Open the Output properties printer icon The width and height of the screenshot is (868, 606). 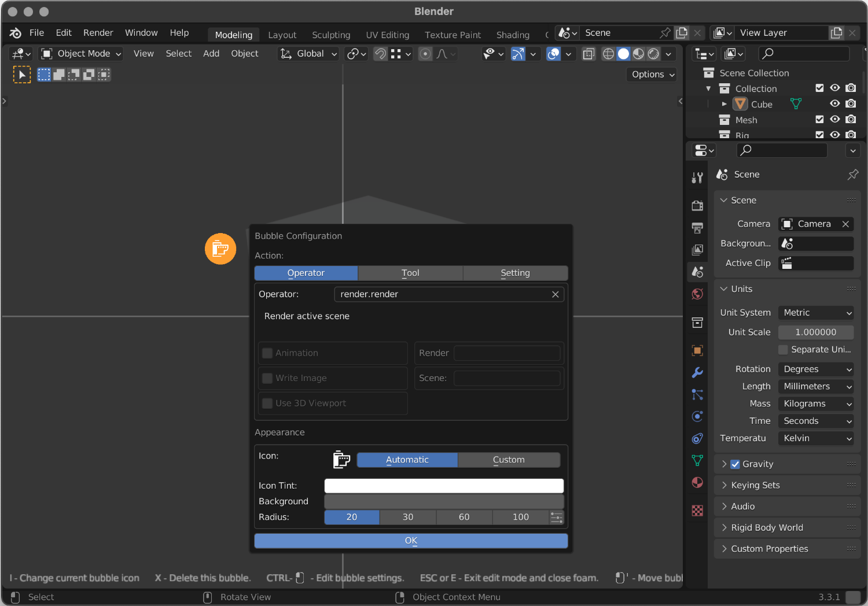(x=697, y=228)
